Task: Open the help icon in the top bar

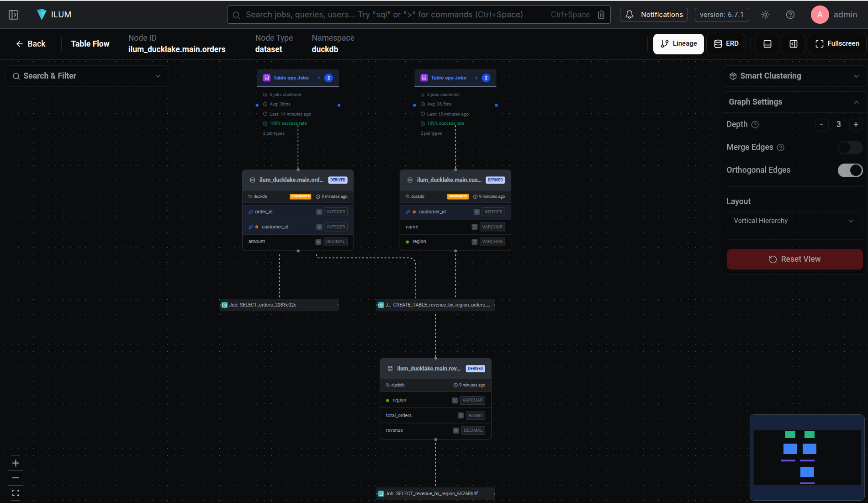Action: tap(790, 15)
